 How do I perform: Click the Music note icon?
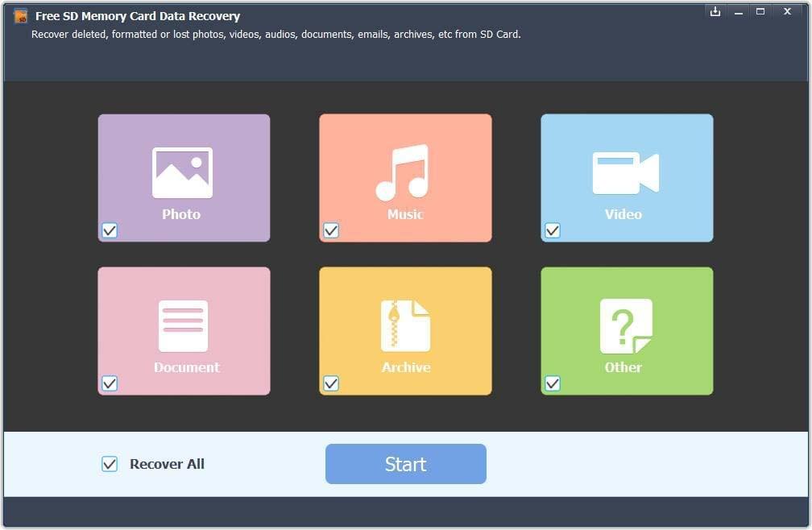pyautogui.click(x=403, y=172)
